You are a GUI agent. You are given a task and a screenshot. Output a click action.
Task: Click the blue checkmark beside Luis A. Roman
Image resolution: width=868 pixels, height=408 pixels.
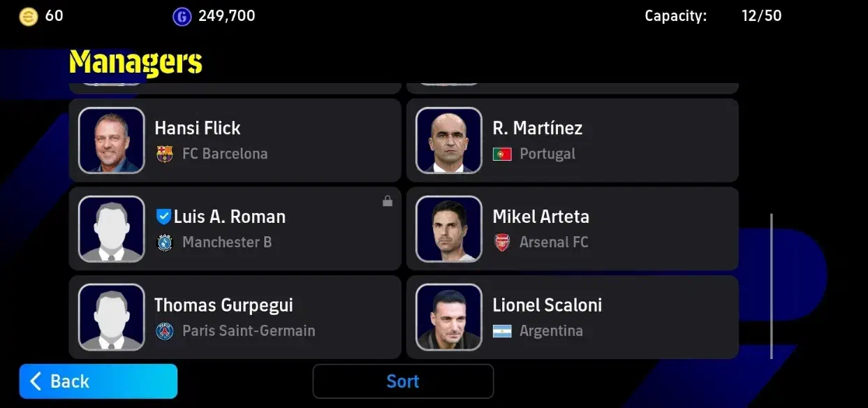coord(163,217)
